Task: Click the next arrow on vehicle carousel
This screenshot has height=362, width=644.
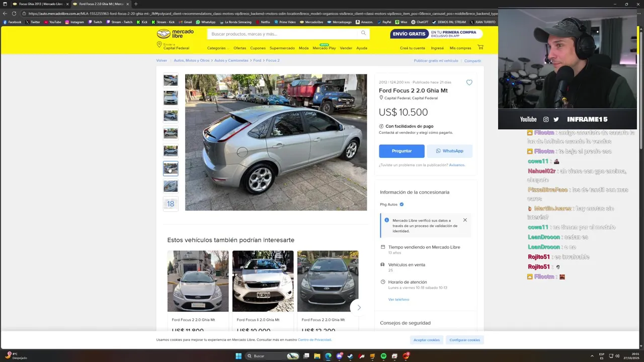Action: click(x=359, y=307)
